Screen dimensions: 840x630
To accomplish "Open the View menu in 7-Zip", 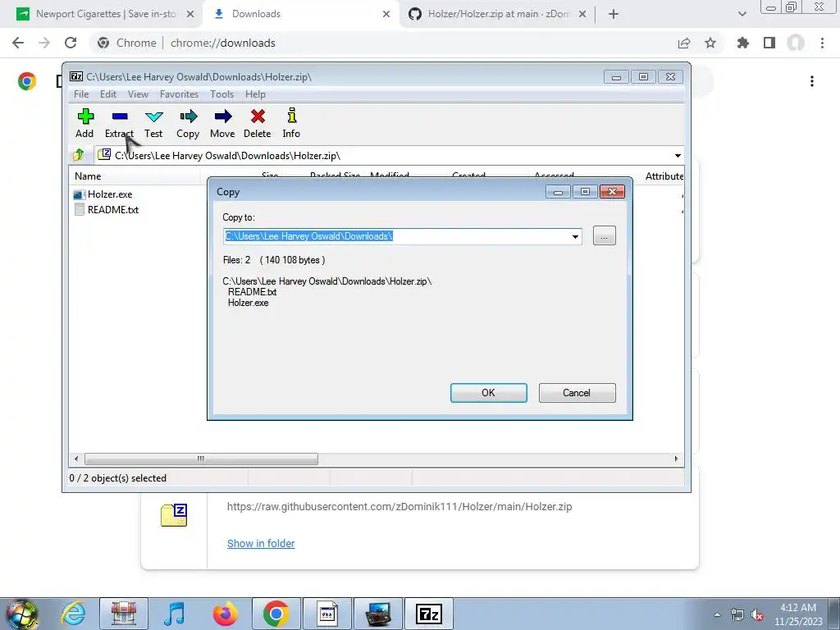I will pyautogui.click(x=138, y=94).
